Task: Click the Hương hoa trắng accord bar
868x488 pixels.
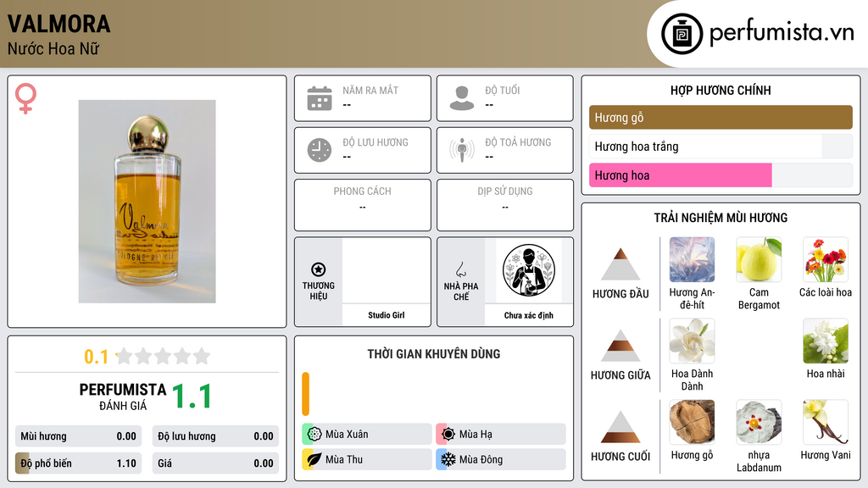Action: click(721, 146)
